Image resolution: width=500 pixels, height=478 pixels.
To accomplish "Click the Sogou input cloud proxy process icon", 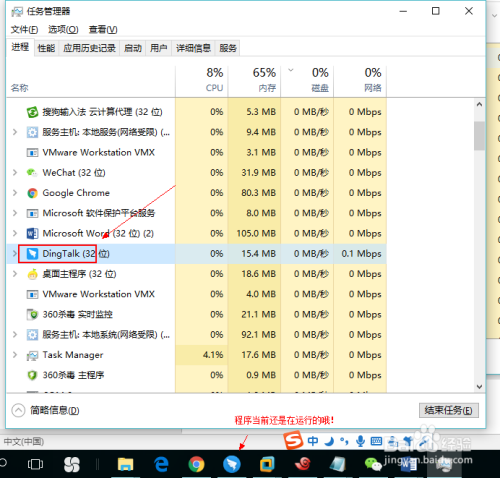I will coord(32,112).
